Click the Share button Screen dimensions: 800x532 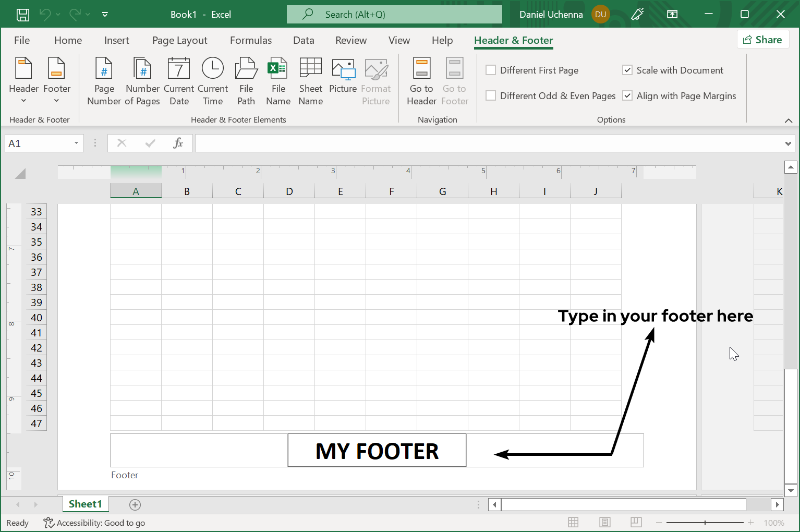pyautogui.click(x=762, y=40)
